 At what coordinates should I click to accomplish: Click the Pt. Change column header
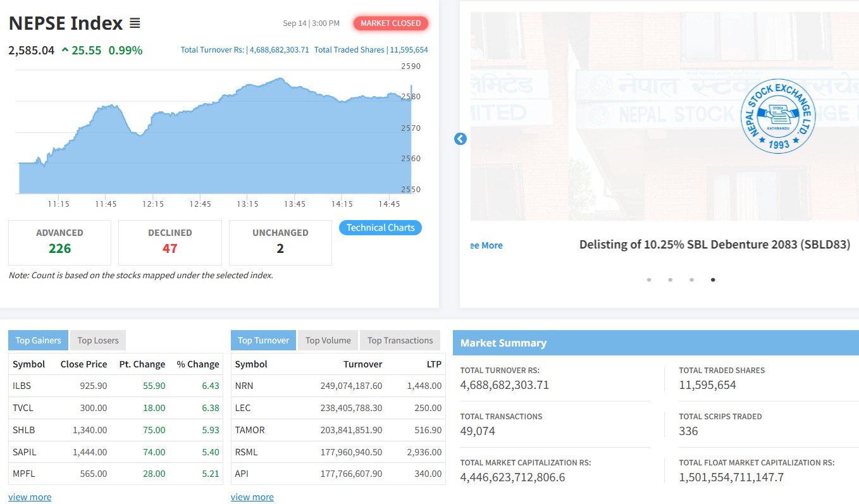(142, 364)
